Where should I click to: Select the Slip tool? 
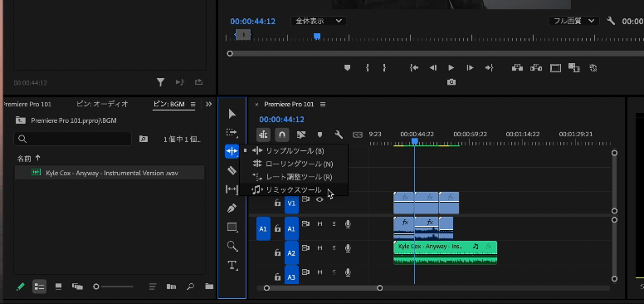click(x=232, y=189)
